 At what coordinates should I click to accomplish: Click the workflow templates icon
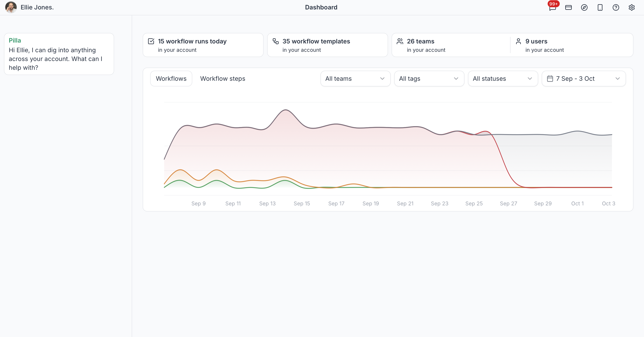(275, 41)
